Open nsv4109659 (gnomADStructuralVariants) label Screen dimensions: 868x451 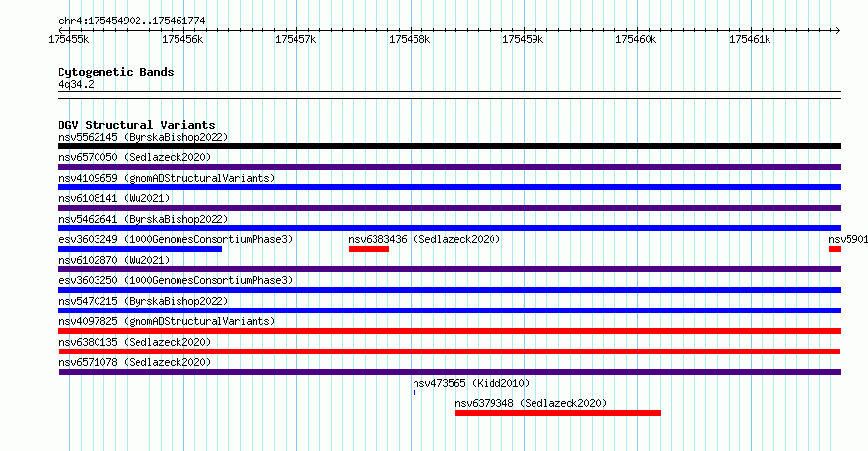pyautogui.click(x=167, y=178)
